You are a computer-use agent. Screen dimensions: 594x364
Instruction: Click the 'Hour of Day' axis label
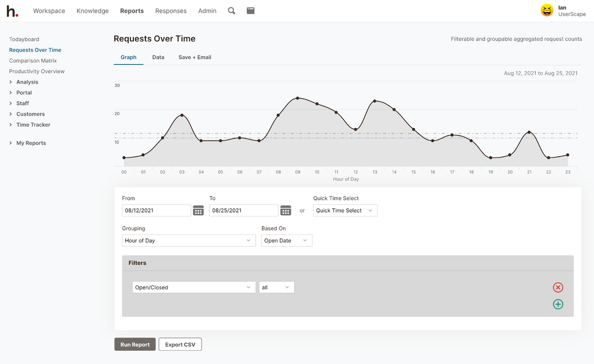tap(346, 179)
